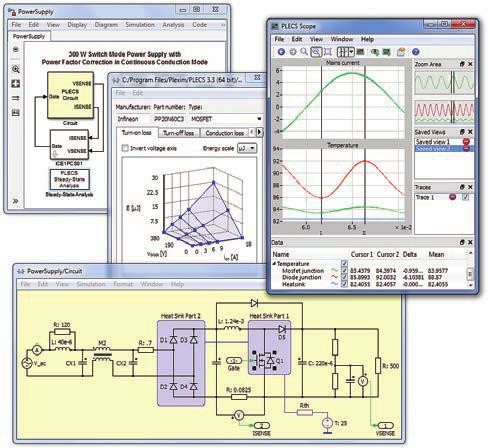Click the eye hold-trace icon in Scope
488x448 pixels.
pyautogui.click(x=375, y=52)
